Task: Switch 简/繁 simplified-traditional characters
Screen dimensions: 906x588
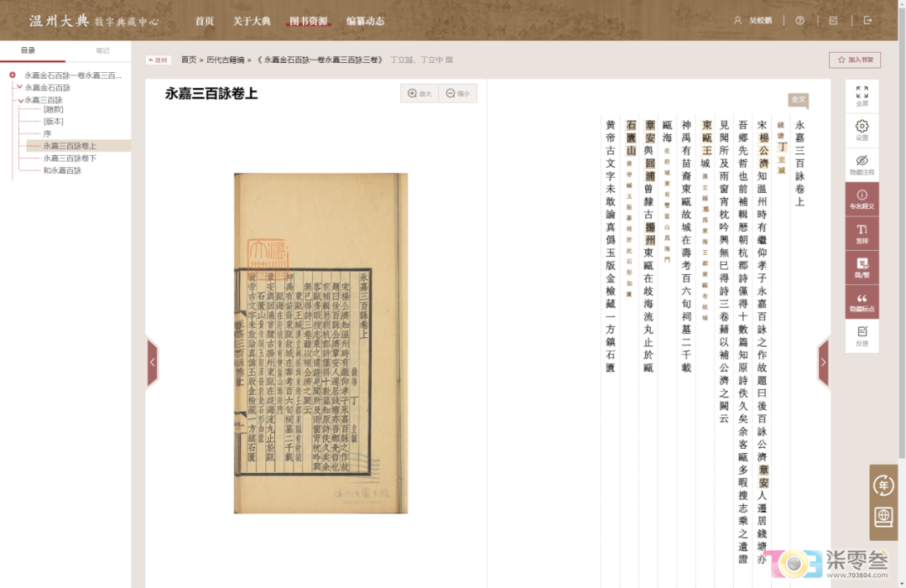Action: (x=862, y=268)
